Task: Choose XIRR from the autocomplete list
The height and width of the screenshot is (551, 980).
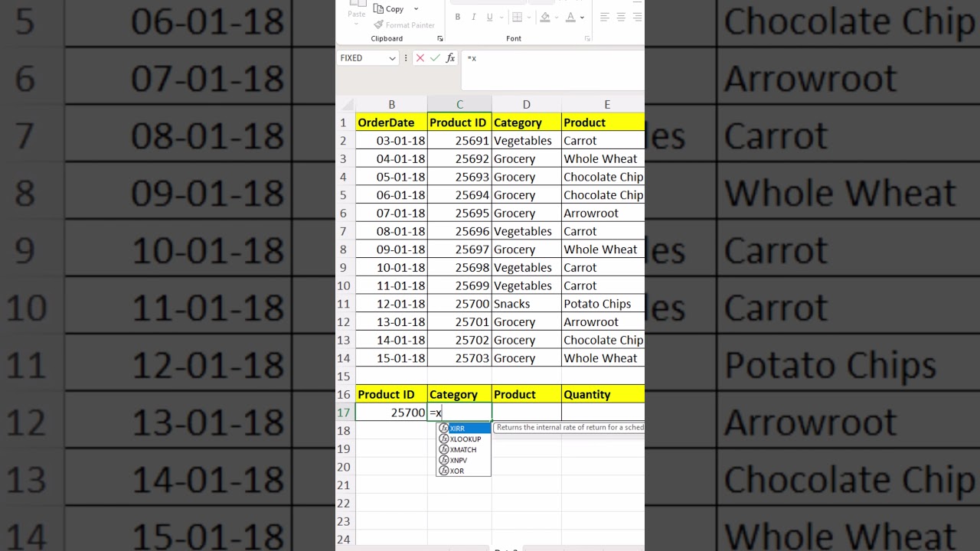Action: pyautogui.click(x=464, y=429)
